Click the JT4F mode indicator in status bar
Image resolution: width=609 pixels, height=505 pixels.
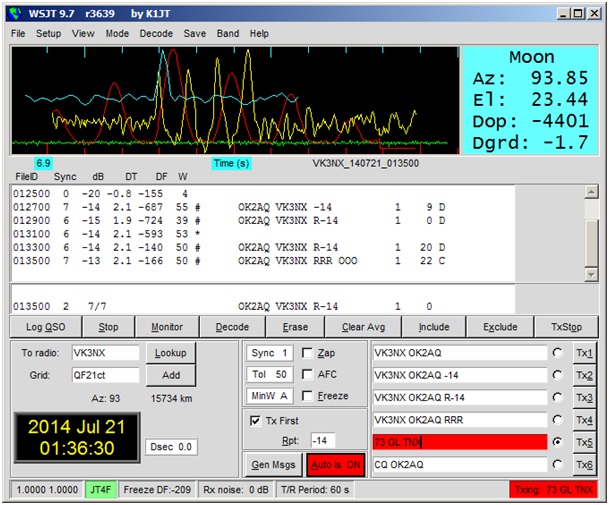(x=100, y=490)
